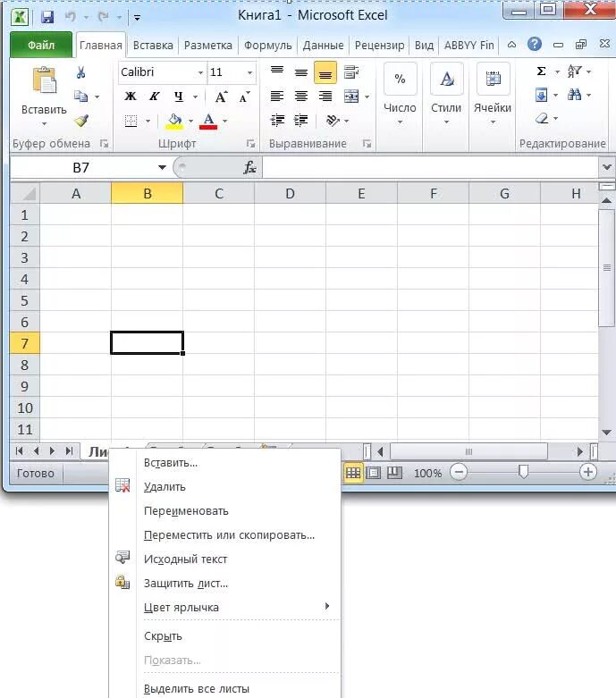This screenshot has width=616, height=698.
Task: Open the font size 11 dropdown
Action: [x=249, y=72]
